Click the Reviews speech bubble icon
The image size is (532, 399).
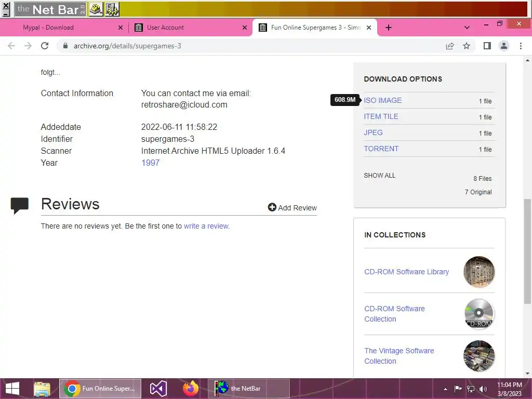tap(19, 205)
